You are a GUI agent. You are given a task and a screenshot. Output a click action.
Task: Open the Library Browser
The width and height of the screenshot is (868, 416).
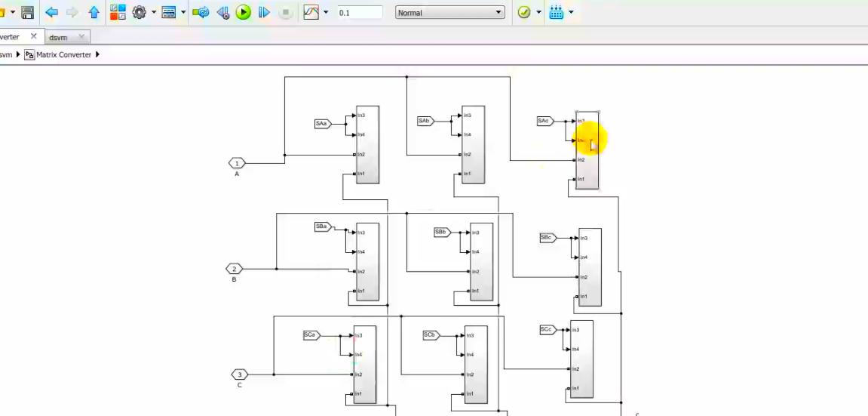[118, 12]
